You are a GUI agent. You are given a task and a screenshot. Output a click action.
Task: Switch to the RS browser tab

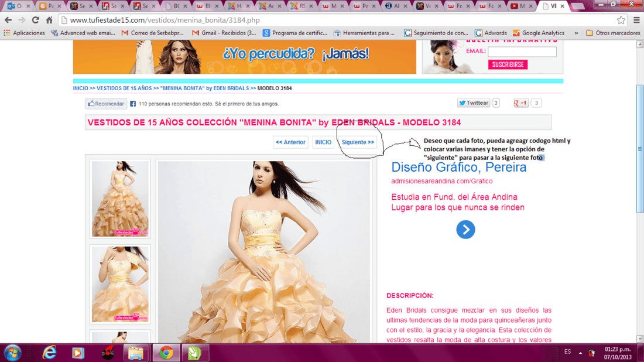point(302,6)
